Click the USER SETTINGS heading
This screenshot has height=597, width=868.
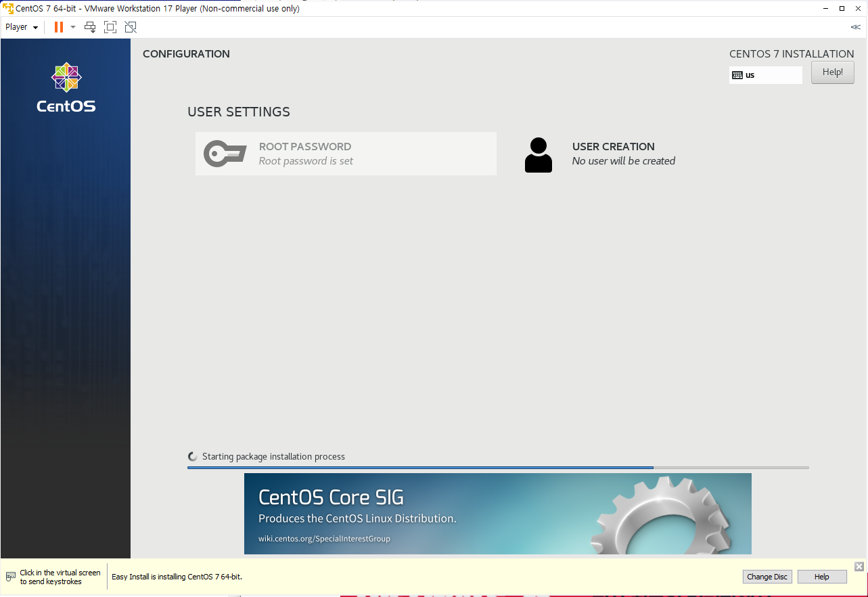[x=239, y=112]
